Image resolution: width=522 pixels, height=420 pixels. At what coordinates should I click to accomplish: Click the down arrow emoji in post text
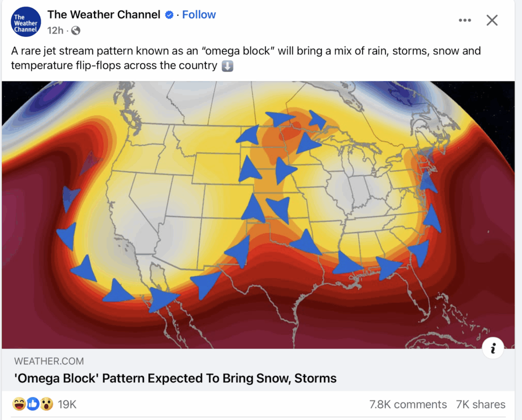click(227, 66)
